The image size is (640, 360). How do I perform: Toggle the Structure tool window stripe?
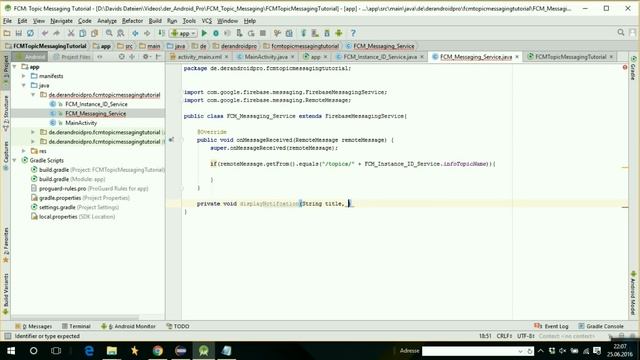click(6, 113)
